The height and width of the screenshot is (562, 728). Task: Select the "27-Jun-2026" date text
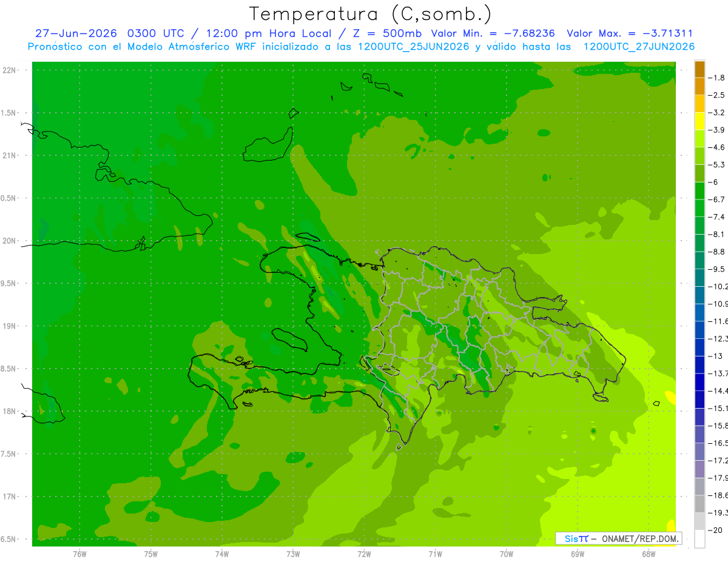(x=76, y=33)
